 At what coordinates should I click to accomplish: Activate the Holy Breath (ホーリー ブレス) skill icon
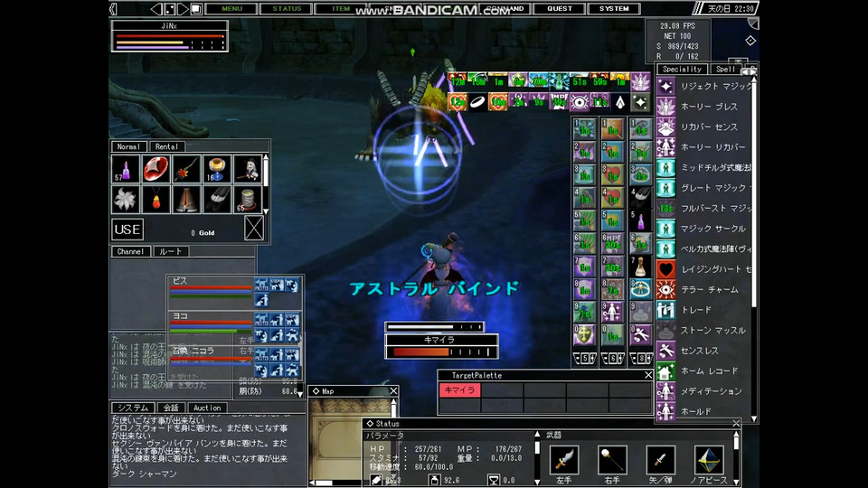665,107
